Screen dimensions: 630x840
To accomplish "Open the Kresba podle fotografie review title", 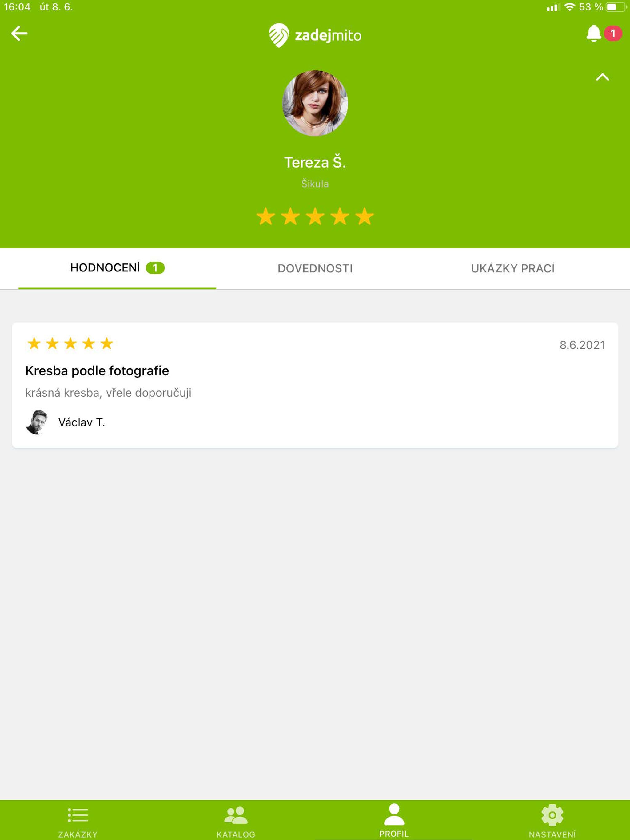I will 97,370.
